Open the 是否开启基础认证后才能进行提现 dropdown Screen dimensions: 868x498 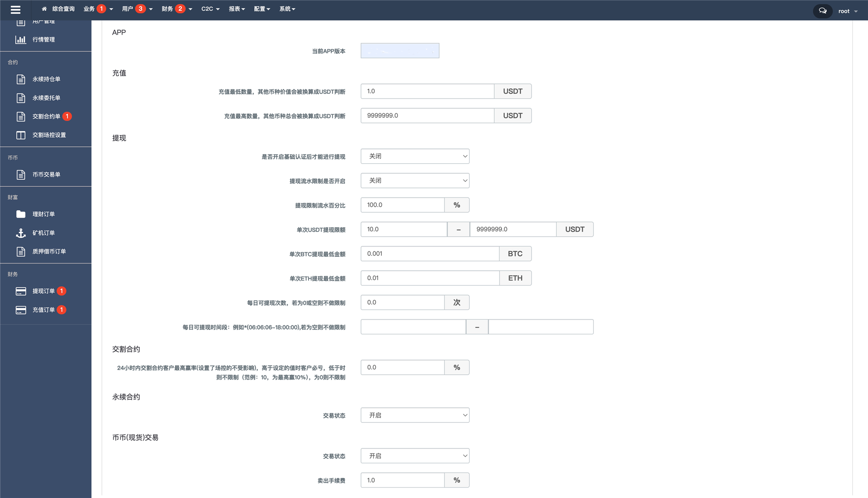(x=414, y=156)
